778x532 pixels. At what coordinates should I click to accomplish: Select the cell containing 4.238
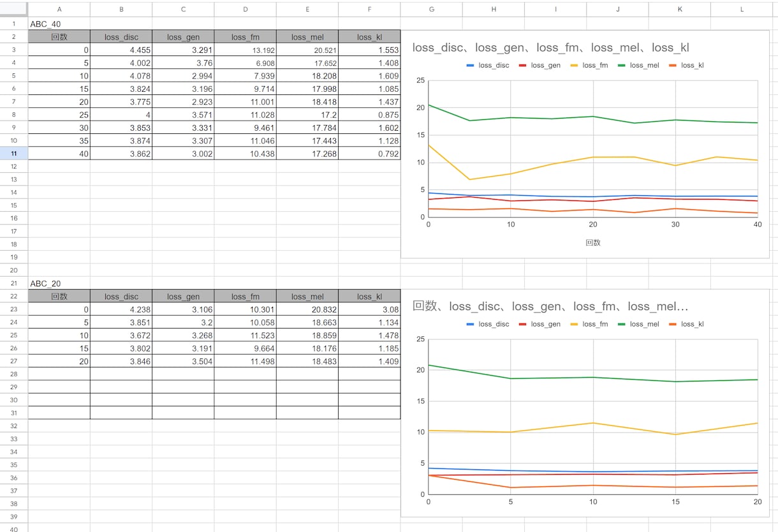[x=121, y=309]
